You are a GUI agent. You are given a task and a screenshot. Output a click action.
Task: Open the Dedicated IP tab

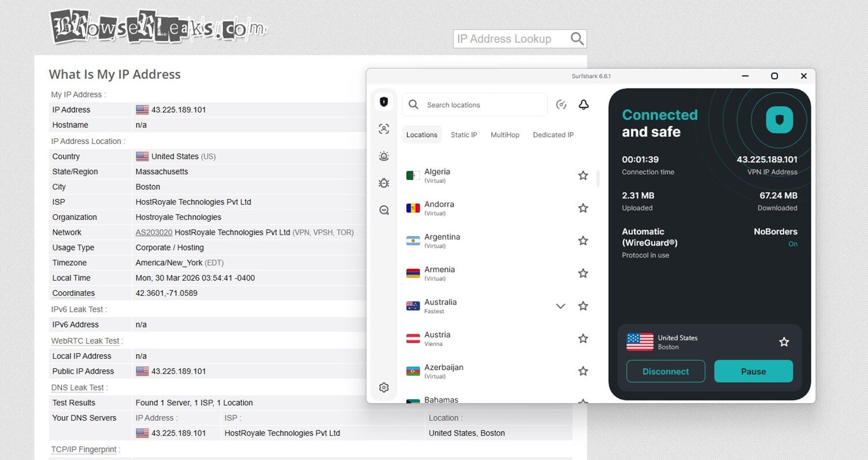click(x=553, y=135)
